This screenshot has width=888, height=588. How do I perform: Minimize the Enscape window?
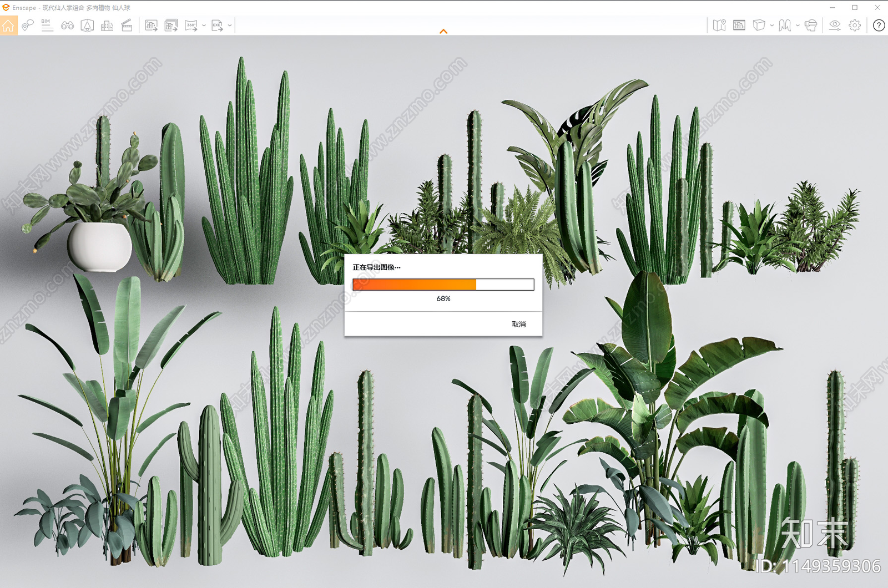click(x=832, y=8)
